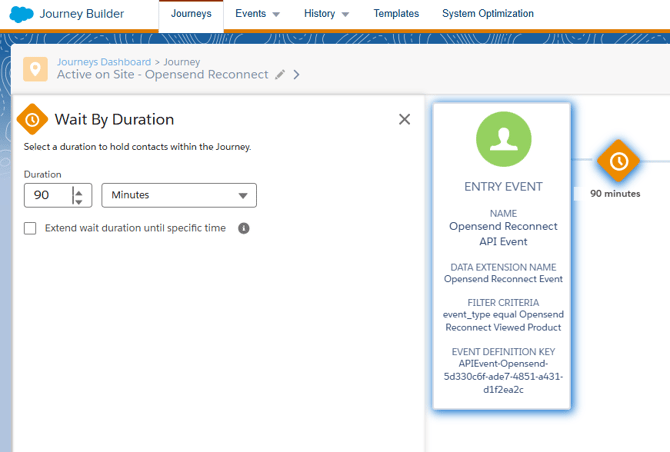Increase duration with the up stepper arrow
Screen dimensions: 670x452
tap(79, 190)
